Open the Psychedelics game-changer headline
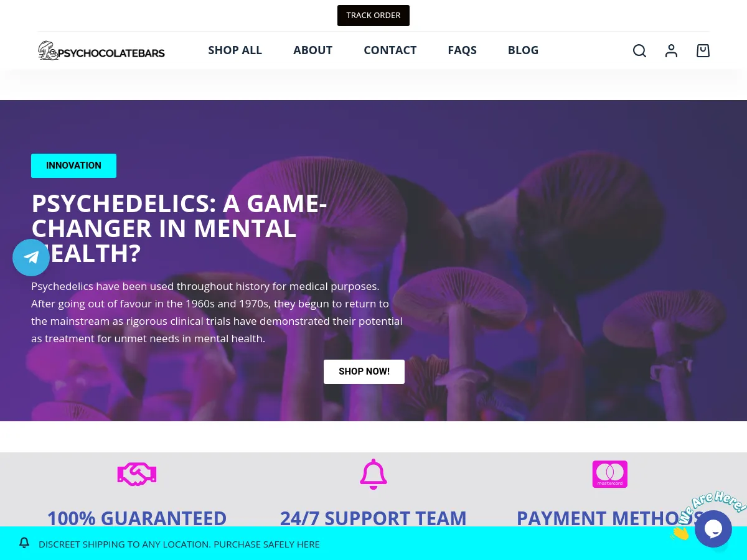 point(179,228)
